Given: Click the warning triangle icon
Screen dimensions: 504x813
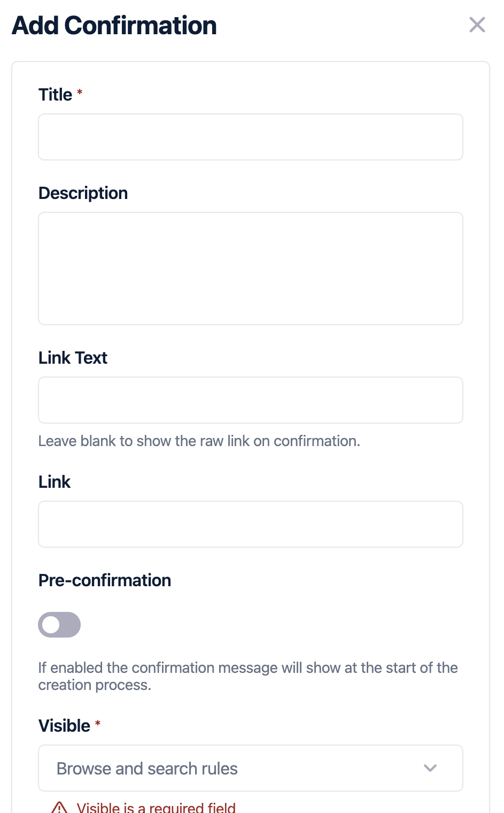Looking at the screenshot, I should click(x=59, y=807).
